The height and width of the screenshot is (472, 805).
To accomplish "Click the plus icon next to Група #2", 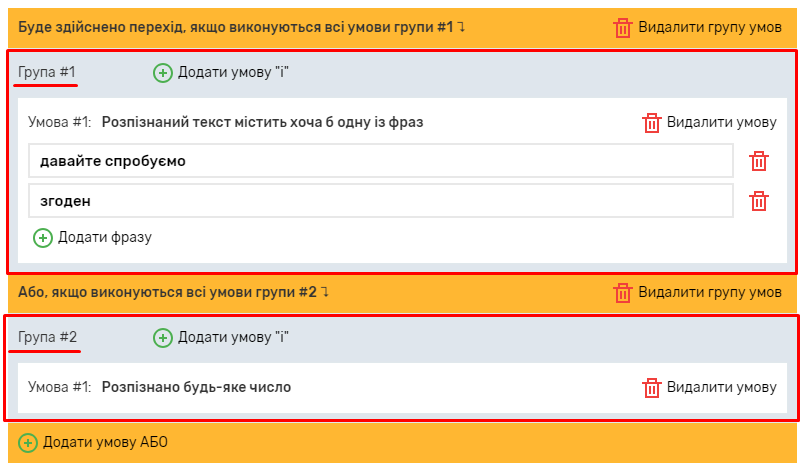I will (x=163, y=337).
